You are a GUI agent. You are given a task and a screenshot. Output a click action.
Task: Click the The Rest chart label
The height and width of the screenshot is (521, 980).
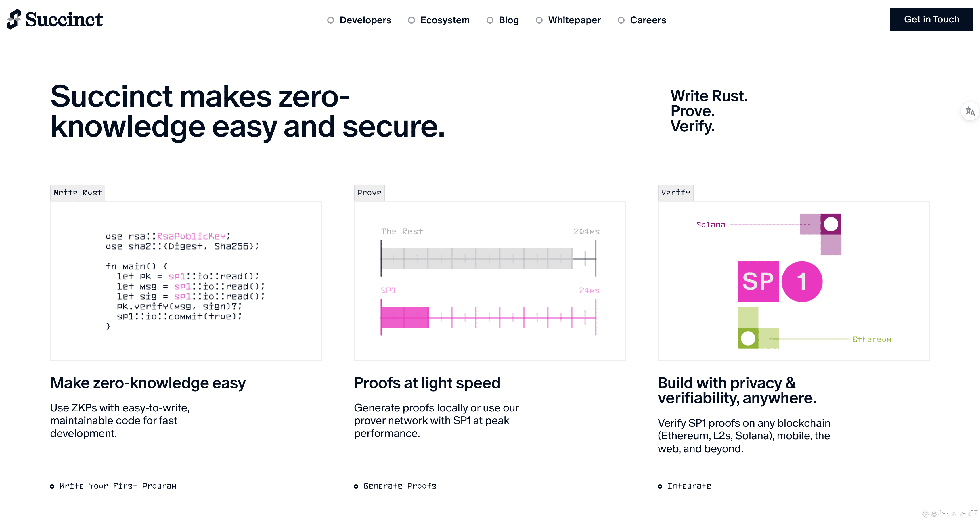(x=402, y=231)
